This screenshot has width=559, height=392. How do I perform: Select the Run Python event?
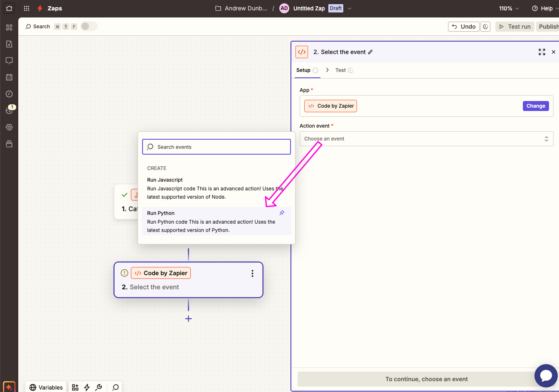pyautogui.click(x=217, y=222)
